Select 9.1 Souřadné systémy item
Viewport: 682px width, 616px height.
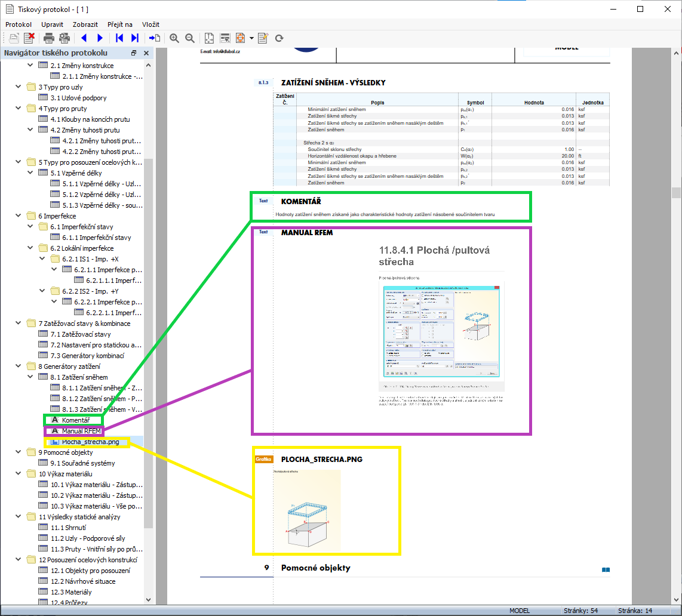pyautogui.click(x=82, y=463)
